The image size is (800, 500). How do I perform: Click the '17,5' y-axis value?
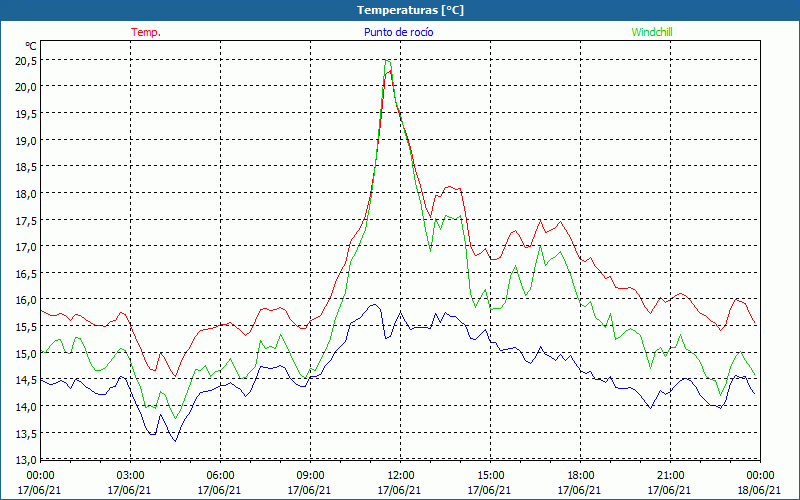coord(26,220)
